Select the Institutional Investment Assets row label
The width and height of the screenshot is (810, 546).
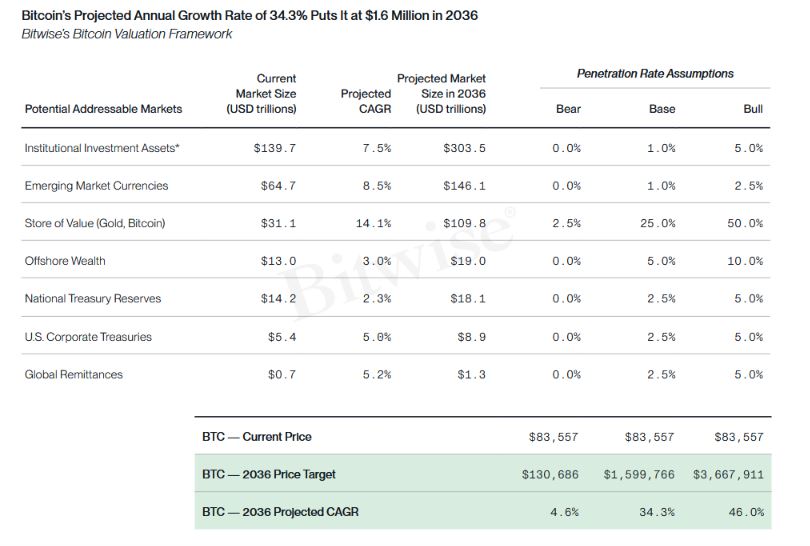pyautogui.click(x=102, y=148)
